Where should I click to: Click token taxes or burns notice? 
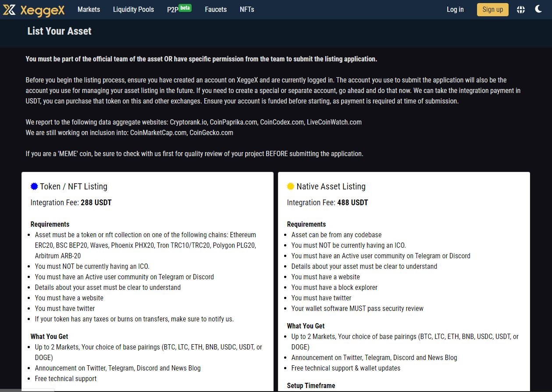[134, 319]
